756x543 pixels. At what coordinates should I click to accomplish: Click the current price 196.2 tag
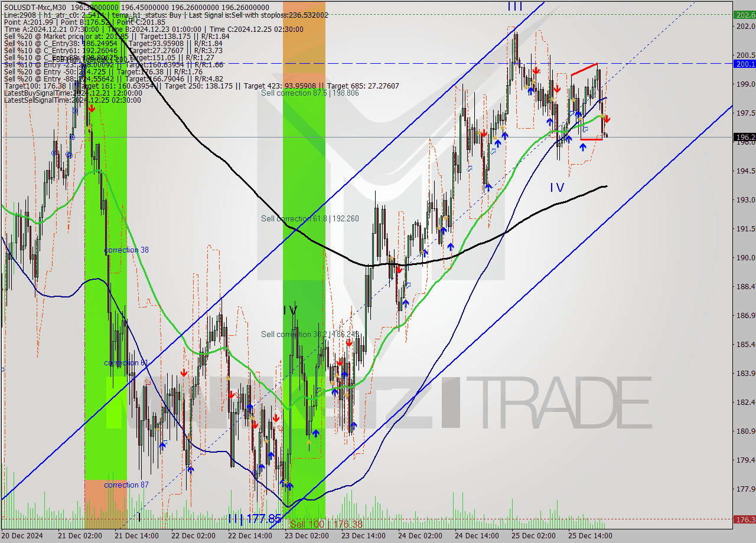(x=744, y=137)
